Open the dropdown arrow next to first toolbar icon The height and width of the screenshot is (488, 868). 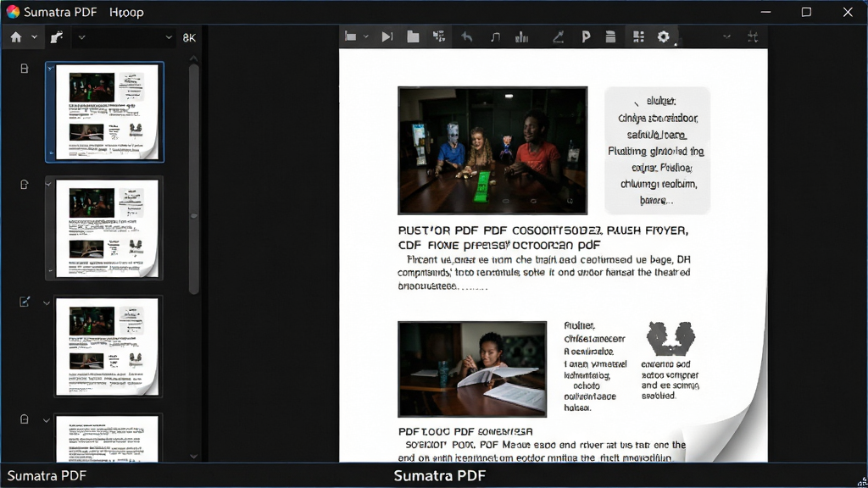tap(366, 37)
